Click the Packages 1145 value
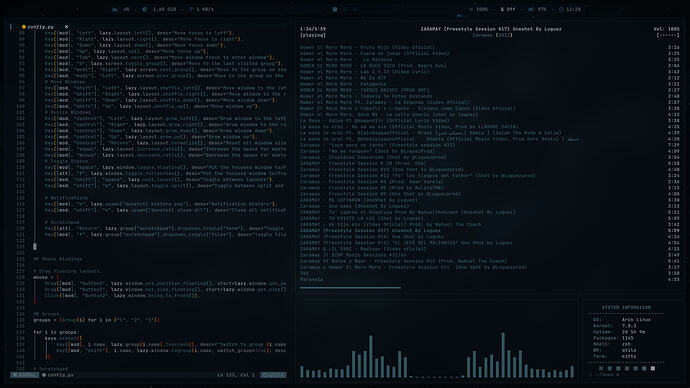Screen dimensions: 690x388 point(628,338)
